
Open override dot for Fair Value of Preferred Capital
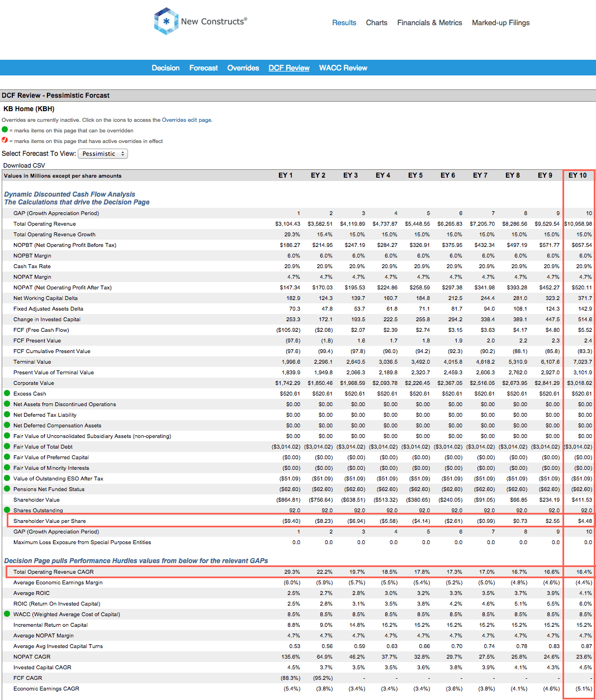(7, 457)
